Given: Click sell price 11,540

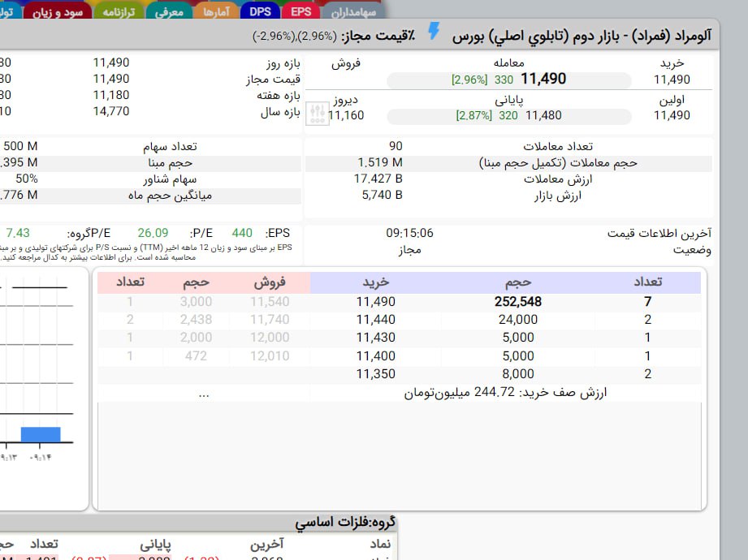Looking at the screenshot, I should (270, 302).
